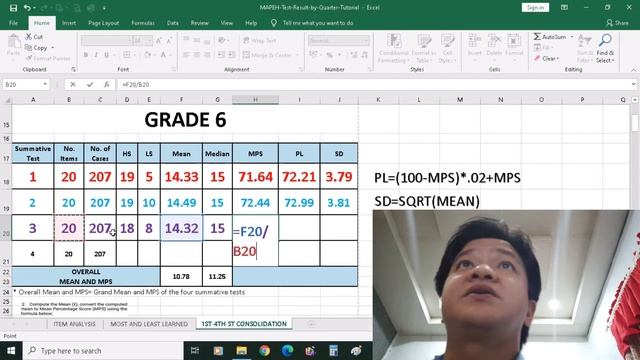Image resolution: width=640 pixels, height=360 pixels.
Task: Switch to the Insert tab
Action: tap(69, 23)
